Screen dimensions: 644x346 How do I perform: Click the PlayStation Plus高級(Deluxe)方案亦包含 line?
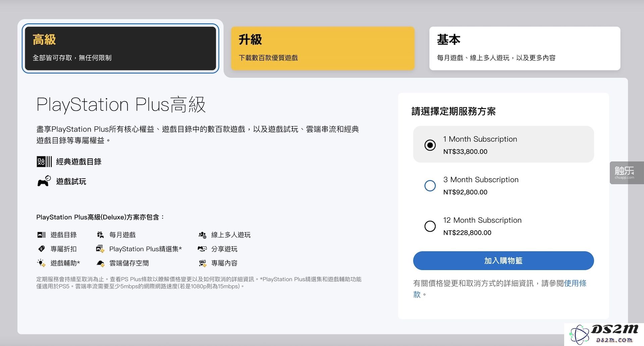click(x=100, y=217)
